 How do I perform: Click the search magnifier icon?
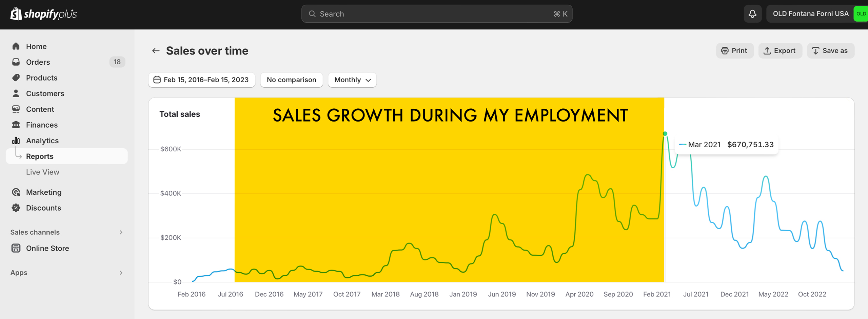click(x=312, y=14)
